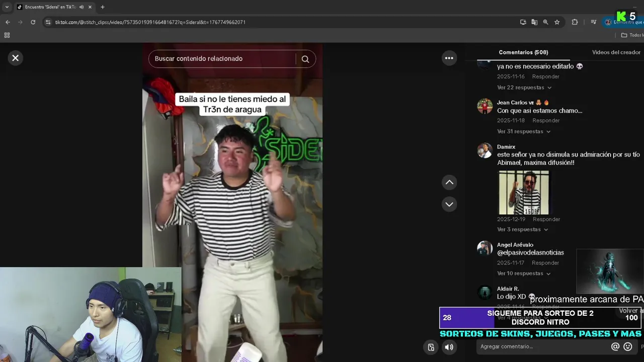This screenshot has width=644, height=362.
Task: Click the Damirx username
Action: [506, 147]
